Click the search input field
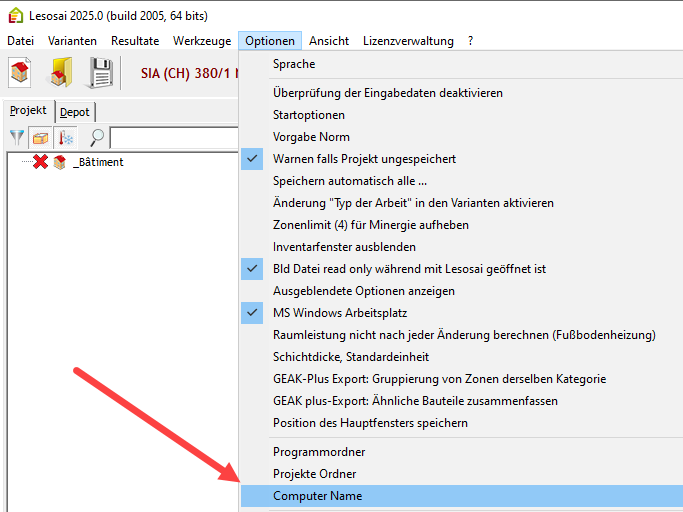The height and width of the screenshot is (512, 683). (172, 138)
